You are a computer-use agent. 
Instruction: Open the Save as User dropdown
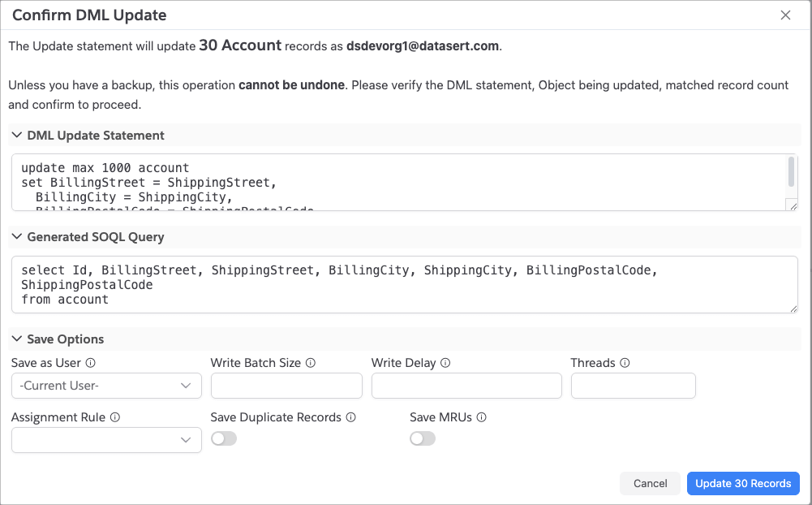click(106, 386)
